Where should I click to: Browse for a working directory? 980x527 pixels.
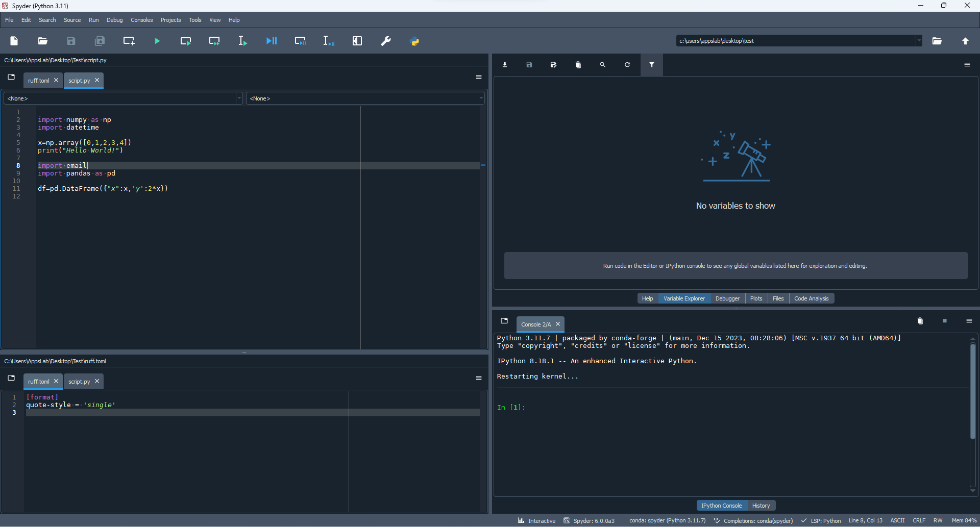[x=937, y=41]
